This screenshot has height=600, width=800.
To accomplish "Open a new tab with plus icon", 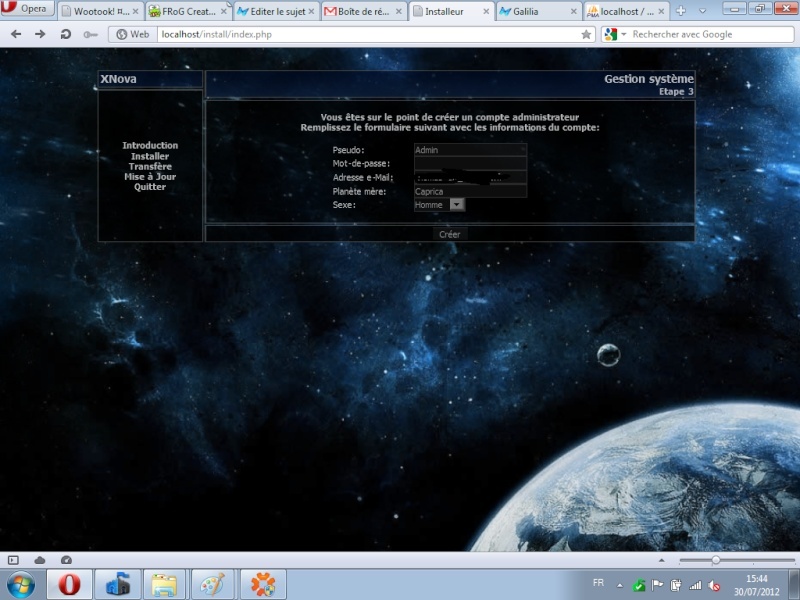I will 681,11.
